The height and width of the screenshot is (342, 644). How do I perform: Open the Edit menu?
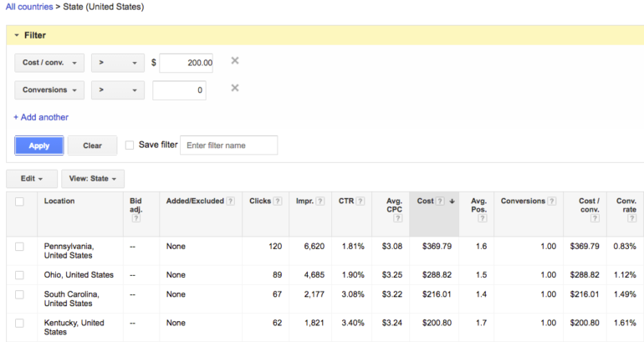tap(33, 178)
